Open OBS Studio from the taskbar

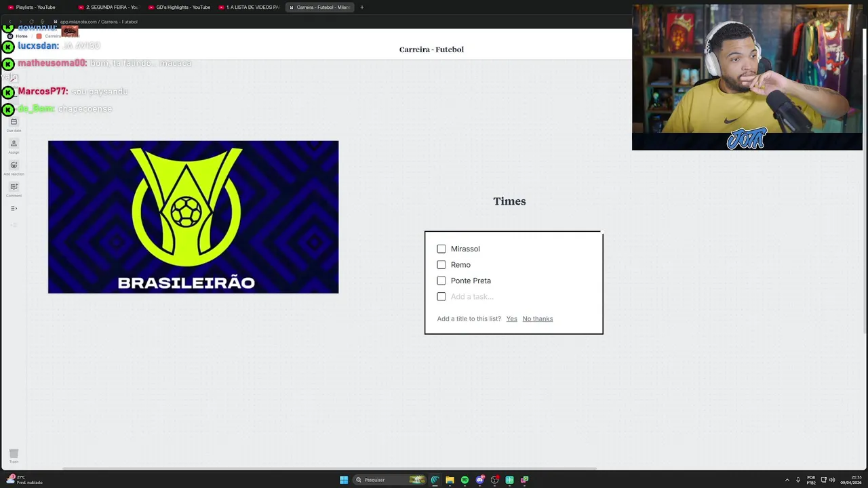(x=494, y=480)
